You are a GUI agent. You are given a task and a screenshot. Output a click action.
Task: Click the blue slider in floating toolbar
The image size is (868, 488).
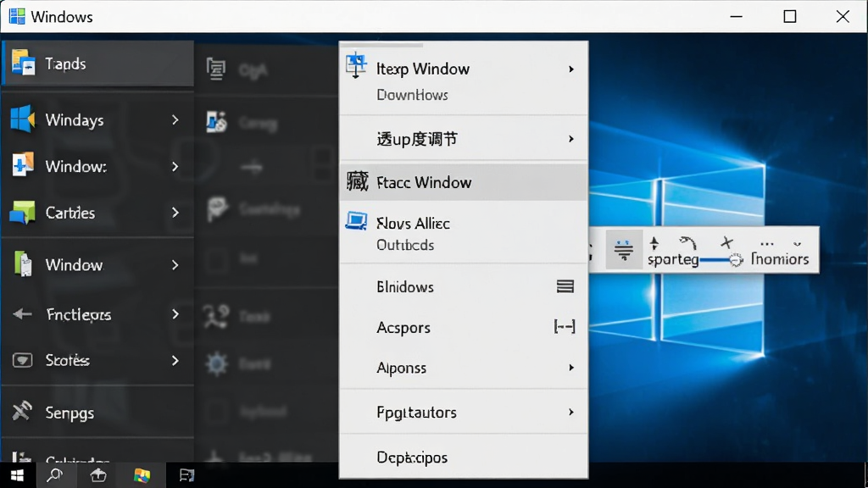(721, 260)
